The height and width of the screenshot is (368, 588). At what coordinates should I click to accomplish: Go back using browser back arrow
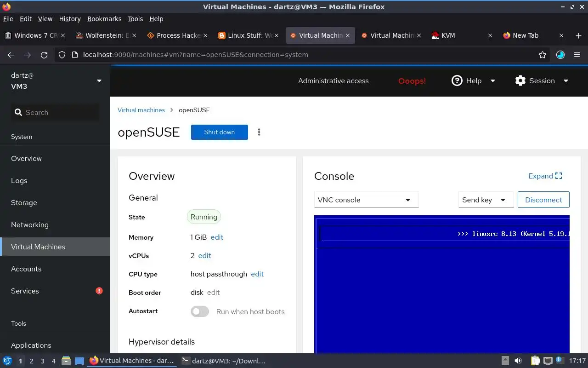pyautogui.click(x=11, y=55)
